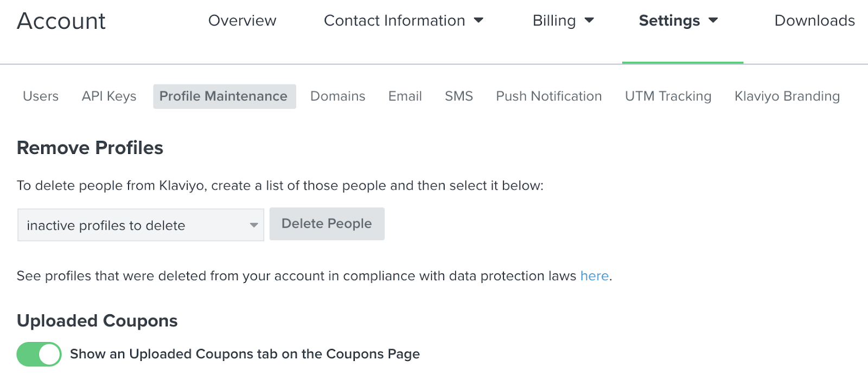This screenshot has height=381, width=868.
Task: View the Email settings tab
Action: coord(405,96)
